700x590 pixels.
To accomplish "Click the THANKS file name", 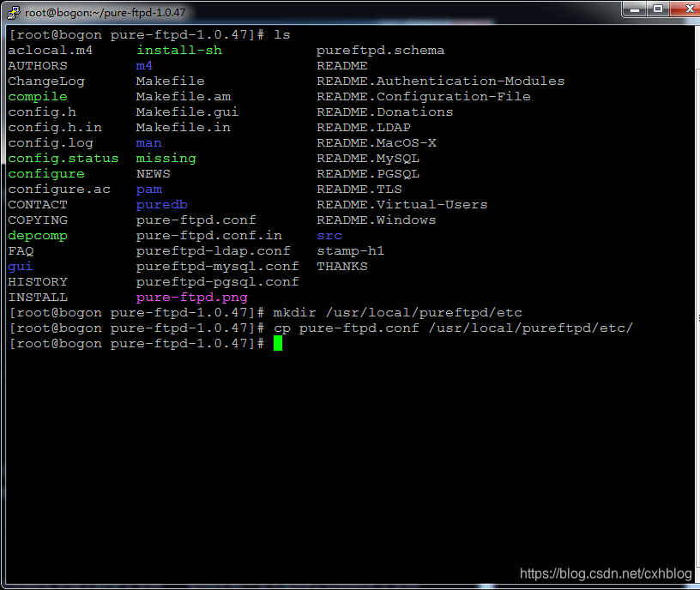I will (342, 267).
